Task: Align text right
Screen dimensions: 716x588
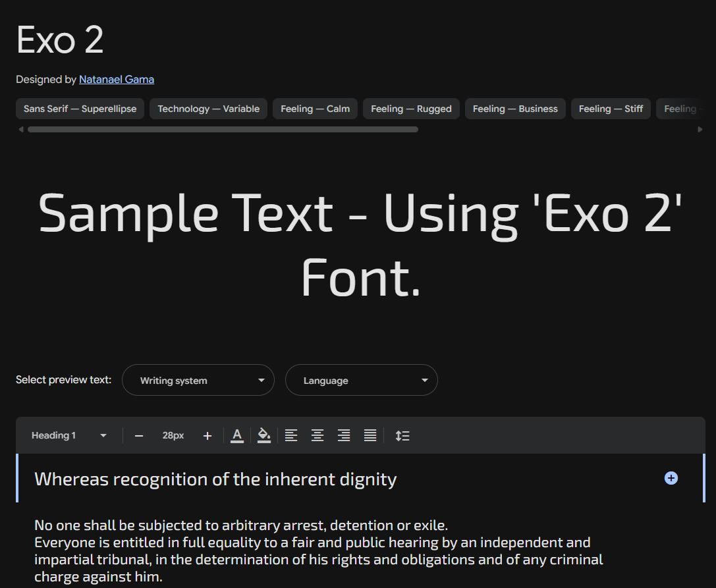Action: [344, 435]
